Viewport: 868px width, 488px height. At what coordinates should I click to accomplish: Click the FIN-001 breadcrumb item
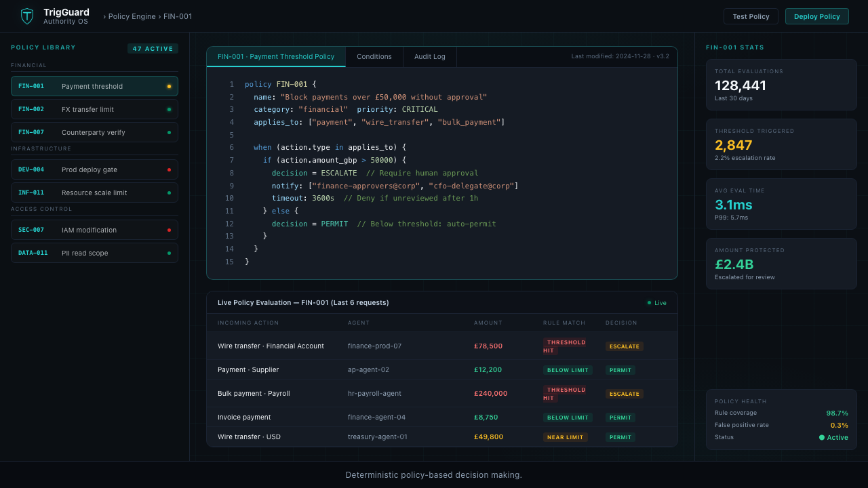178,16
